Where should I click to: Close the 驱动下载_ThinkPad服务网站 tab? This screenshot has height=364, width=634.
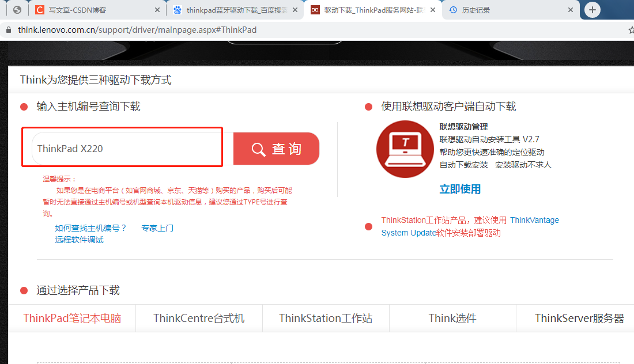[433, 10]
